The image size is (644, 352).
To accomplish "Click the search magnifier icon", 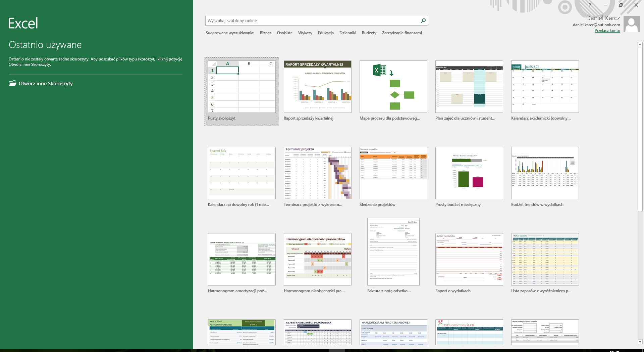I will 423,21.
